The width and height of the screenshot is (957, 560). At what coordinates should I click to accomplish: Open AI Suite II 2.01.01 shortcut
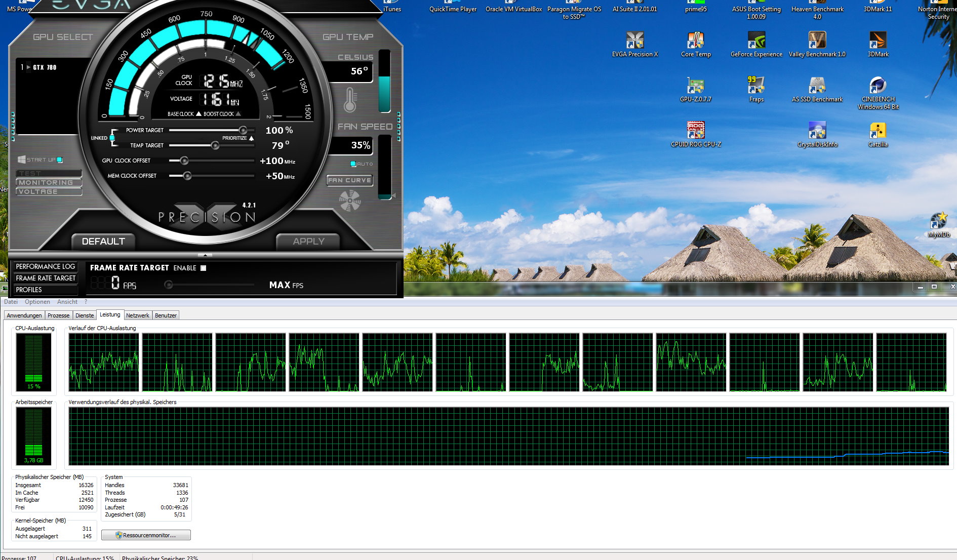(634, 7)
